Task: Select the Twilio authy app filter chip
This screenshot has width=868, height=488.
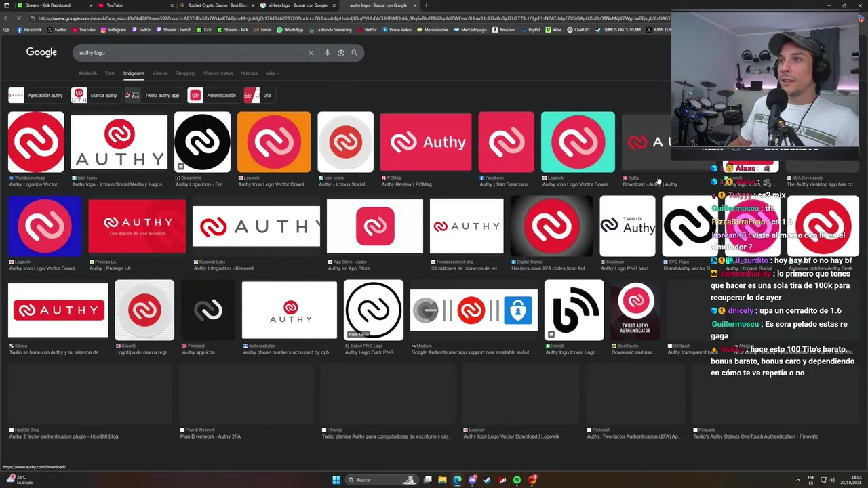Action: (154, 95)
